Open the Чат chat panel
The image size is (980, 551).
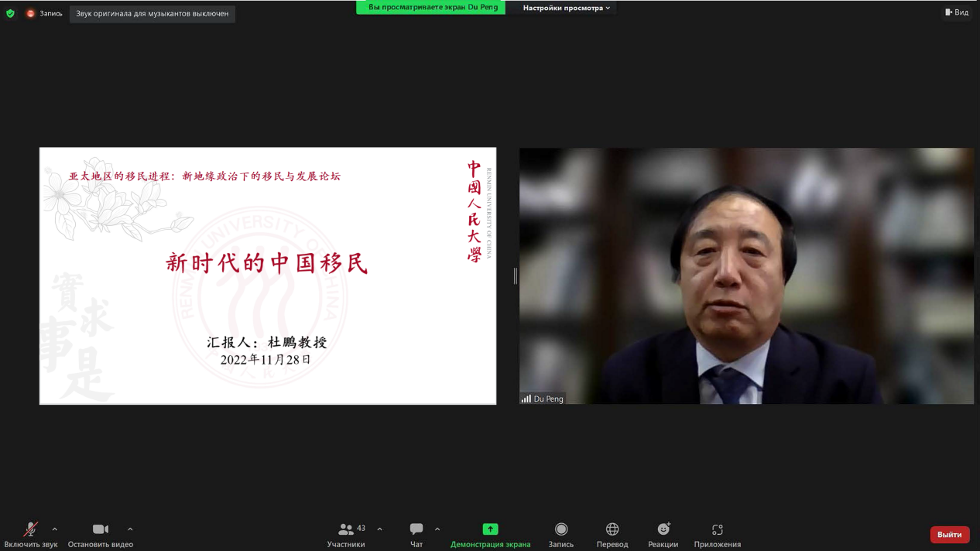pos(416,530)
